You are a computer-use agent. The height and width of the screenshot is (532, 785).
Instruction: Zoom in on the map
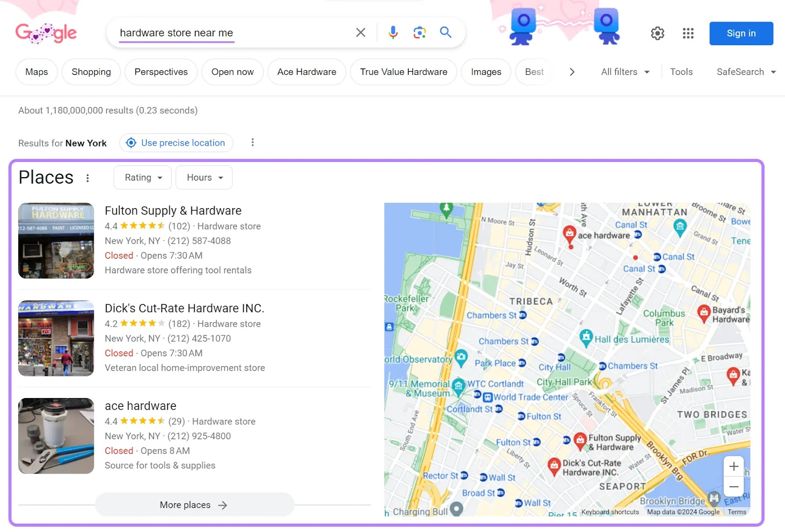point(733,466)
